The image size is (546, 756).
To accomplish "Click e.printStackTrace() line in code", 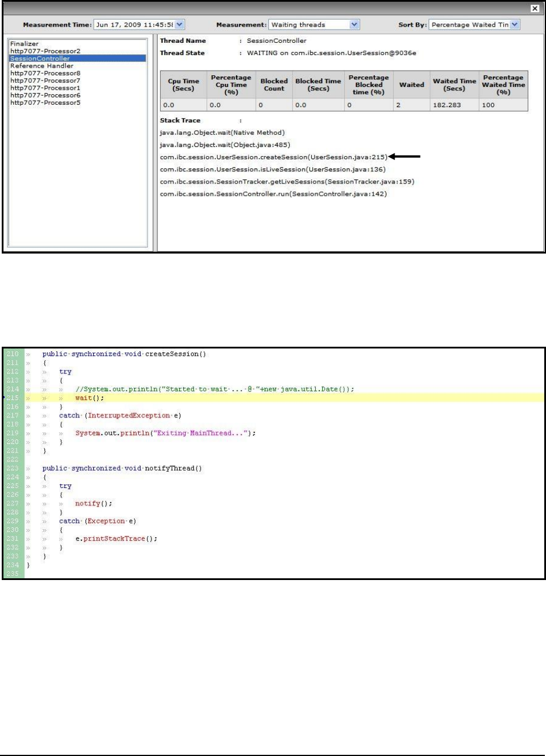I will (x=116, y=538).
